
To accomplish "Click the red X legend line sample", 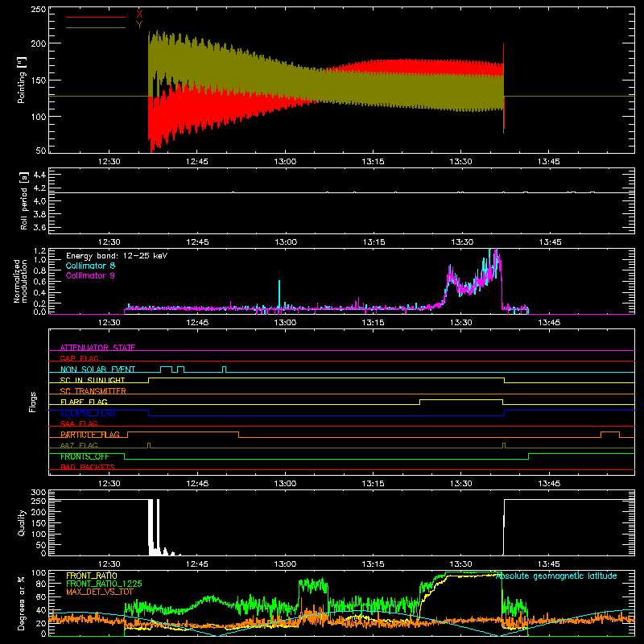I will (x=96, y=17).
